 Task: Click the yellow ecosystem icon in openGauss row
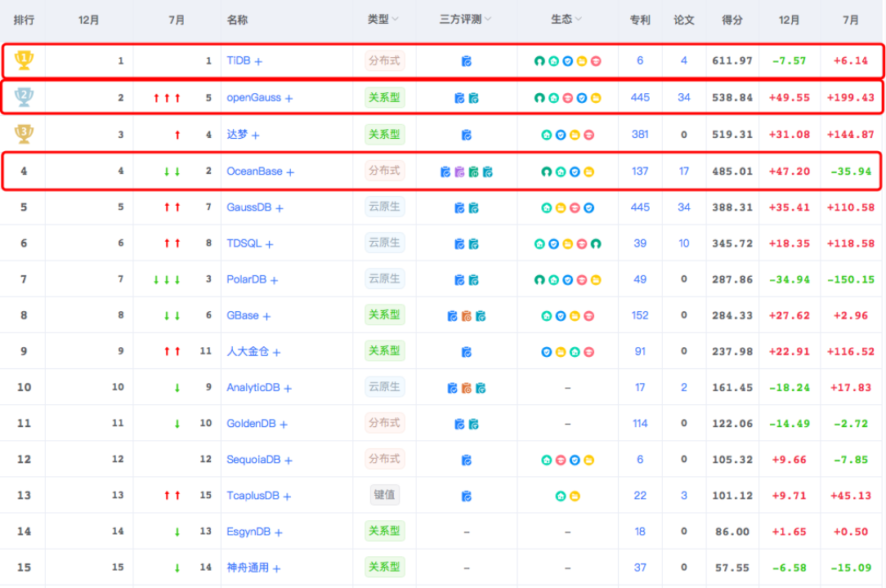coord(596,98)
